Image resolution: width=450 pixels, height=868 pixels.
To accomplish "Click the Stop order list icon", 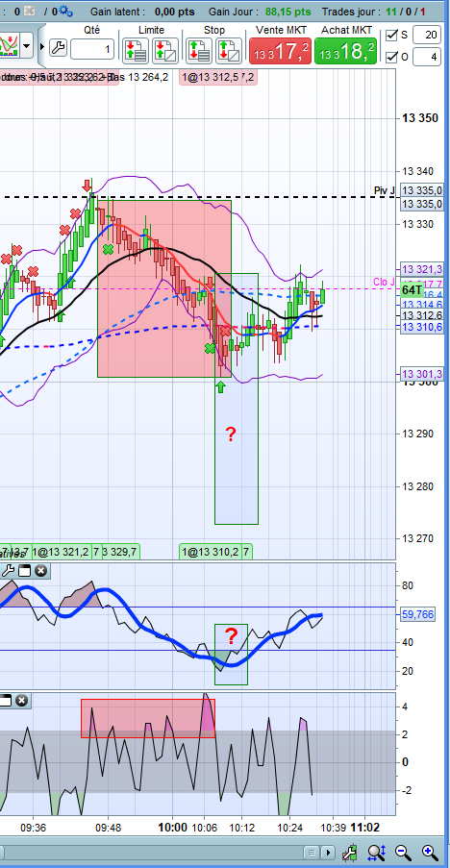I will pyautogui.click(x=199, y=50).
